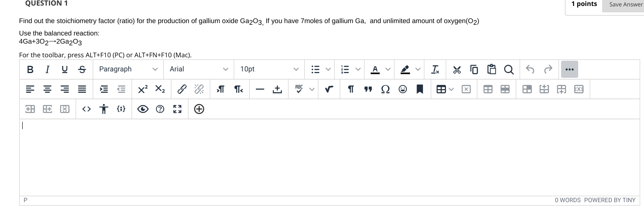Justify text alignment

point(82,89)
